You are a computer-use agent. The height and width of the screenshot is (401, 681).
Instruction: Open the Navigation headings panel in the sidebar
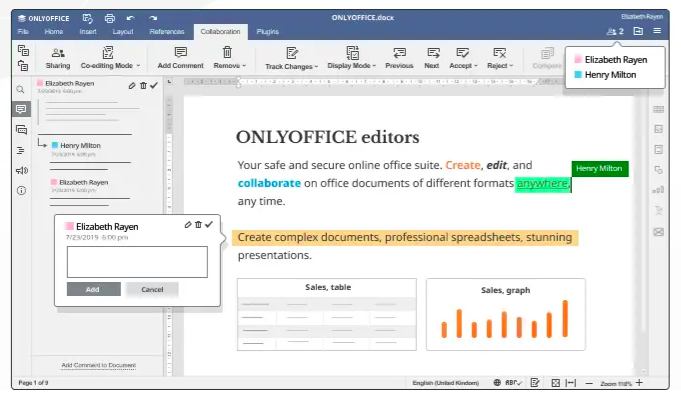(x=20, y=150)
